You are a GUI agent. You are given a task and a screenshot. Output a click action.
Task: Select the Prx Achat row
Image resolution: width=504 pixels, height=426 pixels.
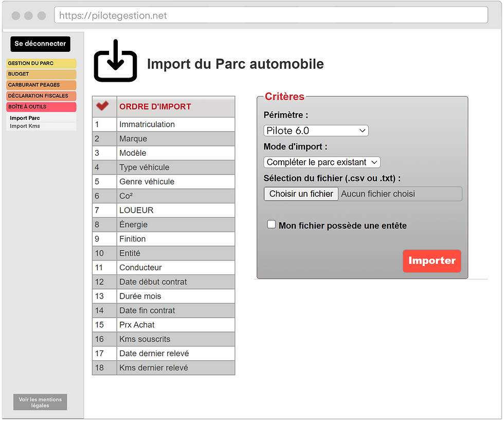tap(164, 324)
